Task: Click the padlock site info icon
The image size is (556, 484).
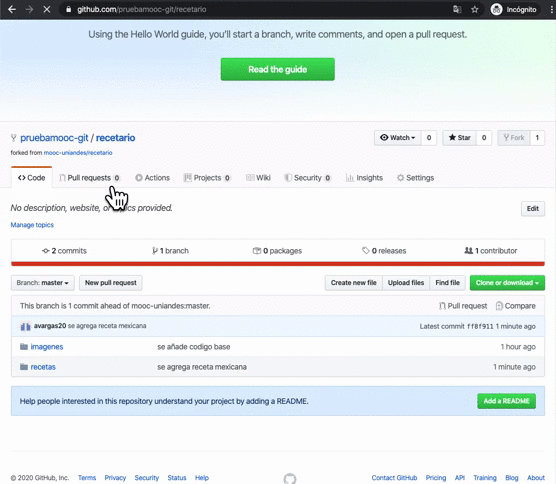Action: [68, 10]
